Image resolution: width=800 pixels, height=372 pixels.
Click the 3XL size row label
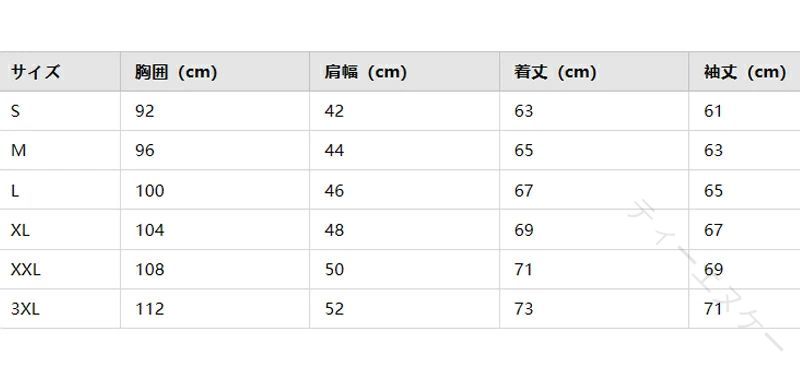click(x=25, y=309)
